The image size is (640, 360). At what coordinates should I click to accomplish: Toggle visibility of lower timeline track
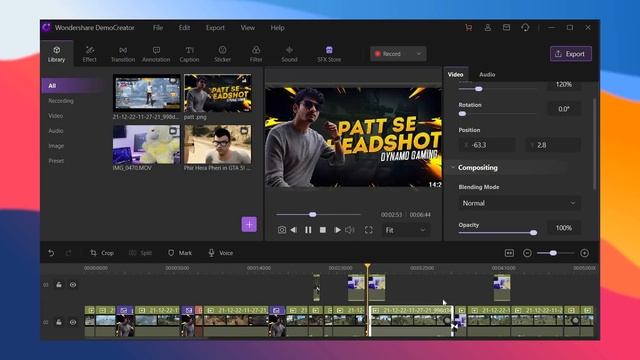[73, 322]
